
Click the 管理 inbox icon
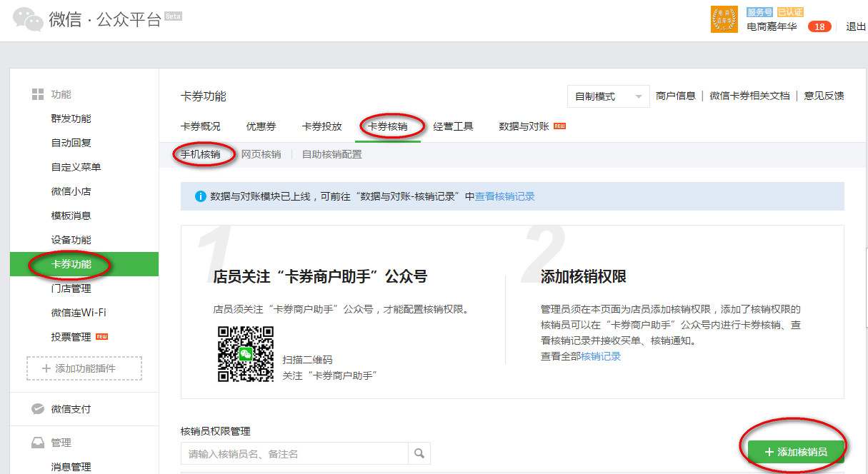[38, 443]
